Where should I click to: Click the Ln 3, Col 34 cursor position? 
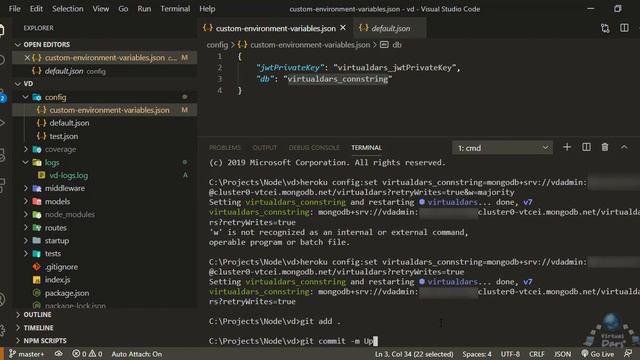coord(414,354)
